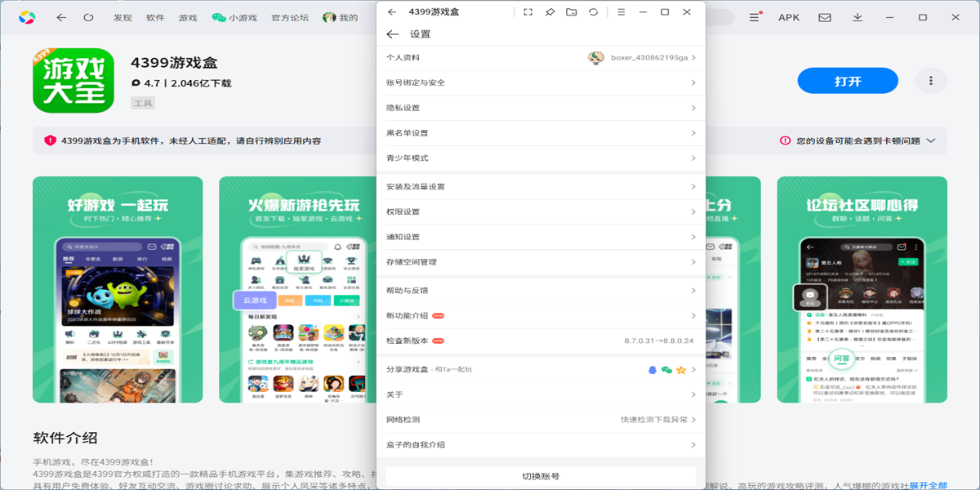Switch to the 发现 tab
The height and width of the screenshot is (490, 980).
pyautogui.click(x=122, y=17)
